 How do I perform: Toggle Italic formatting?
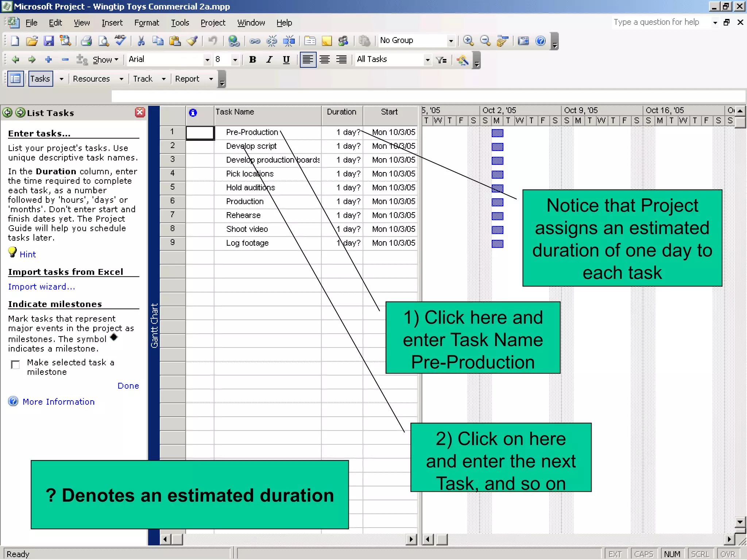coord(269,60)
